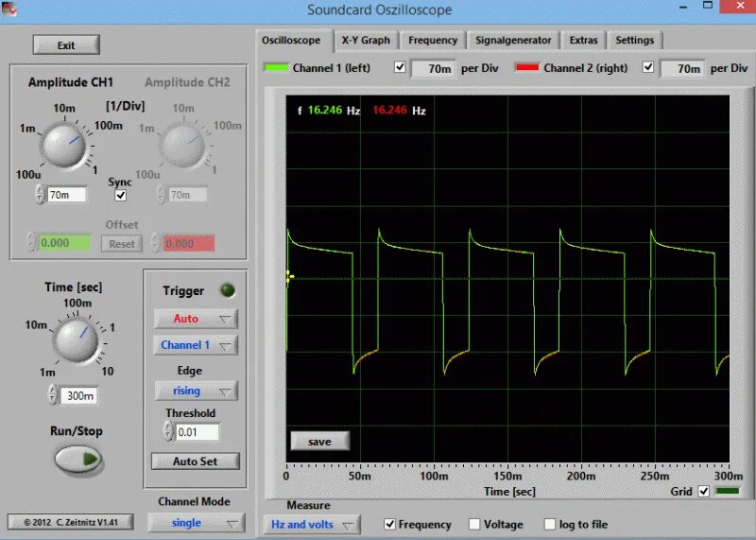Click the yellow trigger level marker
Image resolution: width=756 pixels, height=540 pixels.
coord(289,277)
